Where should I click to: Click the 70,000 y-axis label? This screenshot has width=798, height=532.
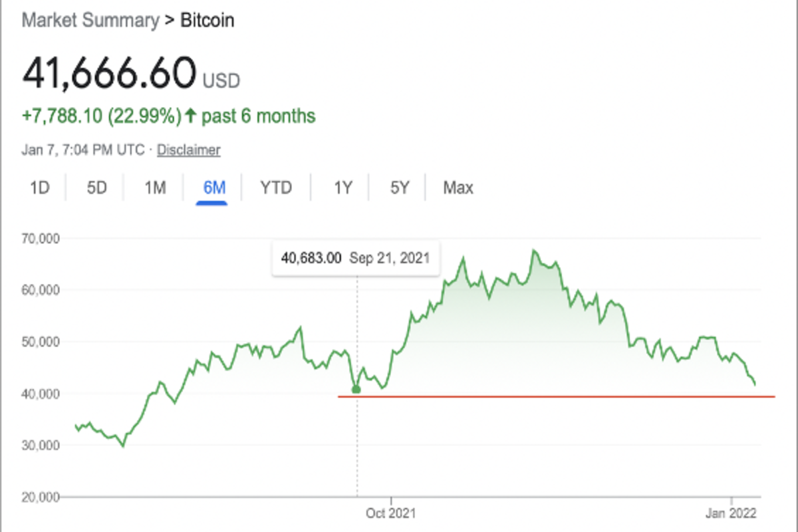tap(41, 238)
